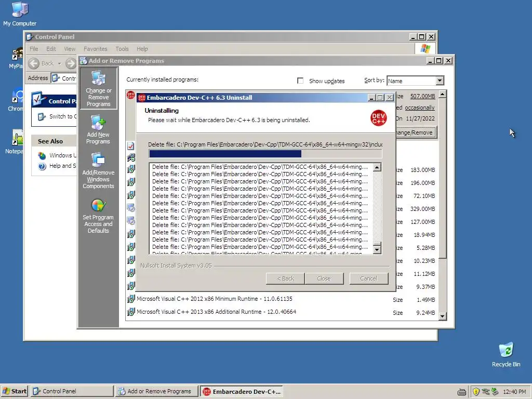This screenshot has height=399, width=532.
Task: Click the security shield tray icon
Action: [476, 392]
